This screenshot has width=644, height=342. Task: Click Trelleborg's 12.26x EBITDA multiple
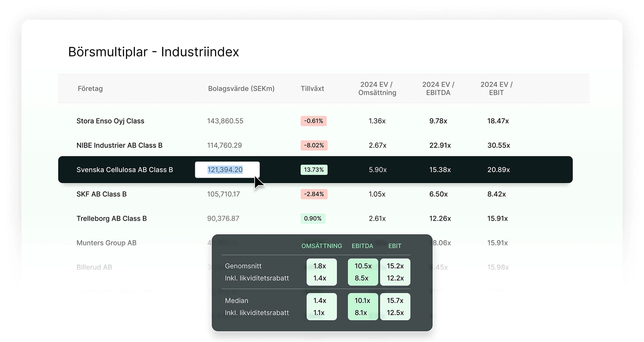440,218
